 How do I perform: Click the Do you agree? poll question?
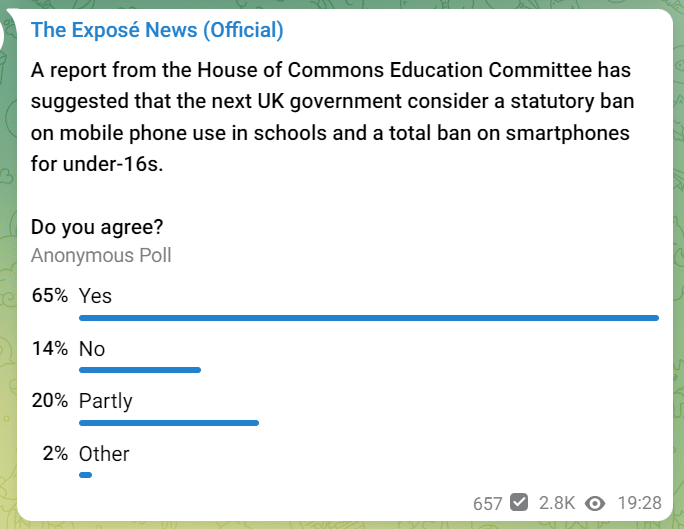click(x=97, y=227)
